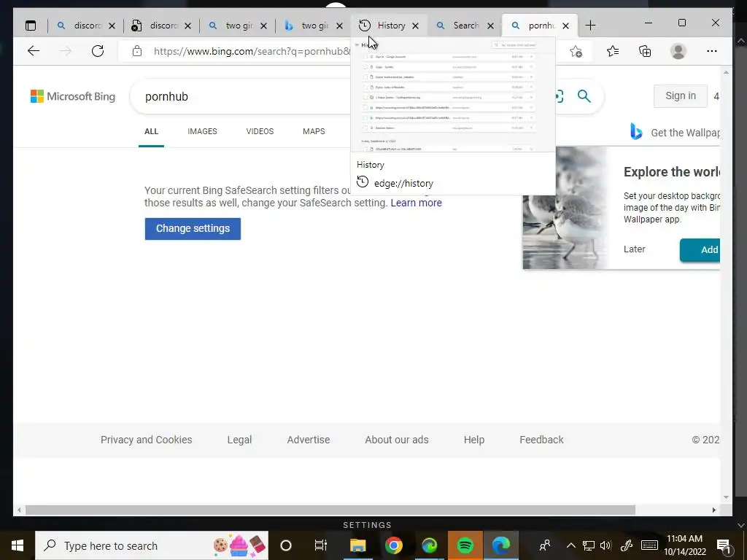Submit search with magnifier icon
Viewport: 747px width, 560px height.
point(584,97)
